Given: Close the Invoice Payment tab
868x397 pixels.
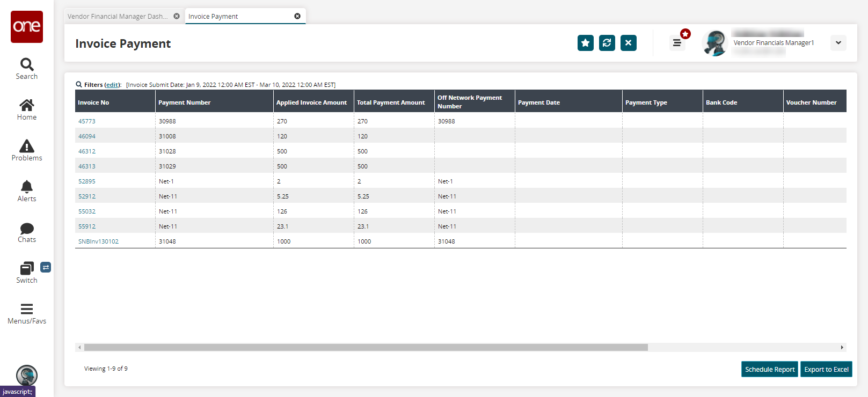Looking at the screenshot, I should pyautogui.click(x=297, y=16).
